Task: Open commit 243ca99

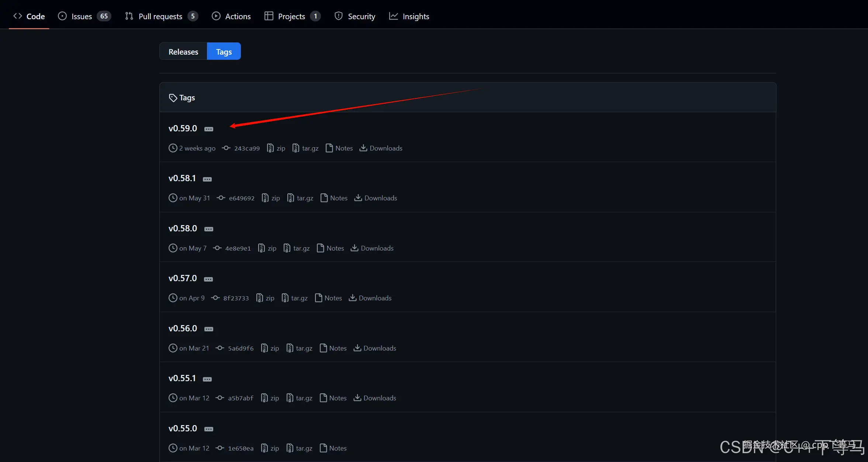Action: click(247, 148)
